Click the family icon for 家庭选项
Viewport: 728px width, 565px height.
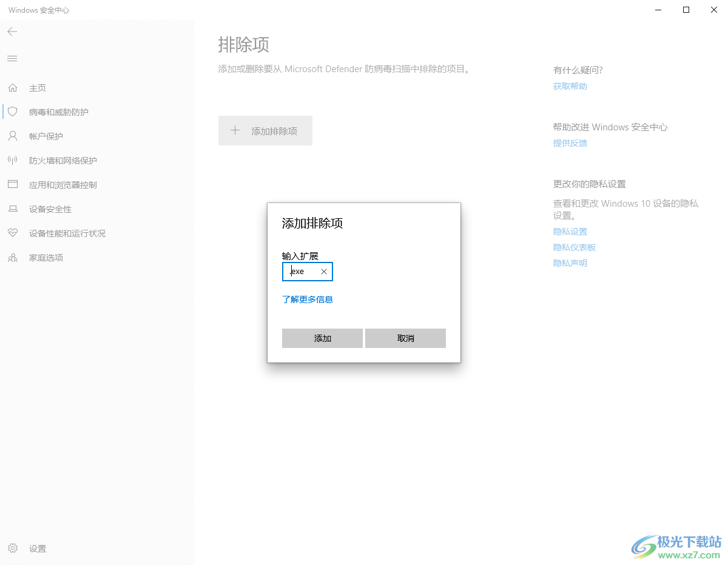pos(12,258)
